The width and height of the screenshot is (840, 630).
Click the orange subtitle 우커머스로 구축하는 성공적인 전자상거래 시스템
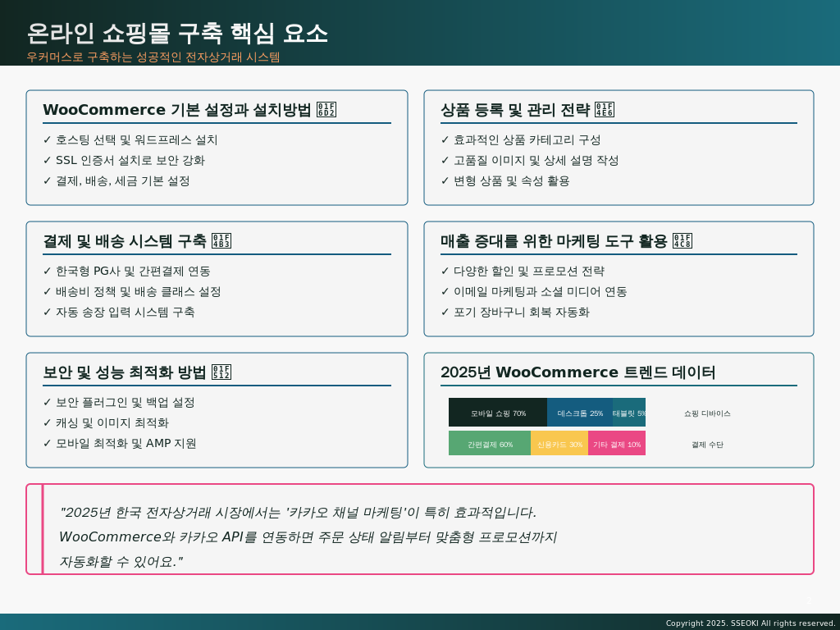[153, 57]
